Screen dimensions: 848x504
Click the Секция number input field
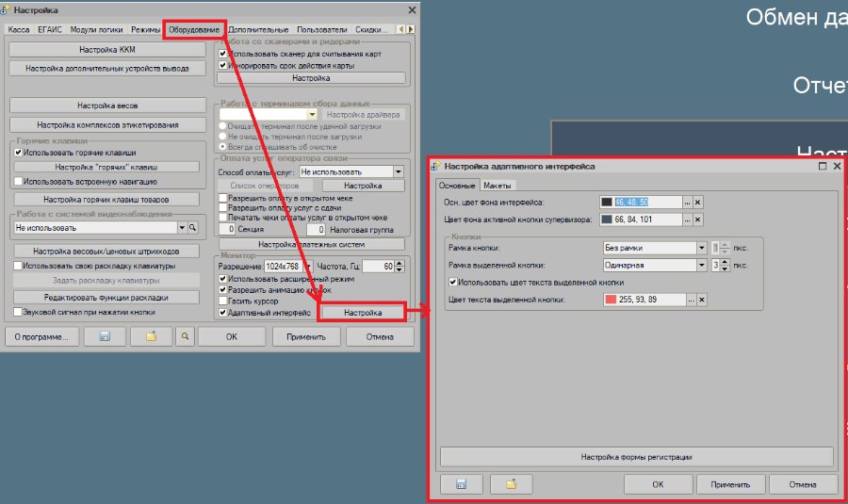pos(227,229)
